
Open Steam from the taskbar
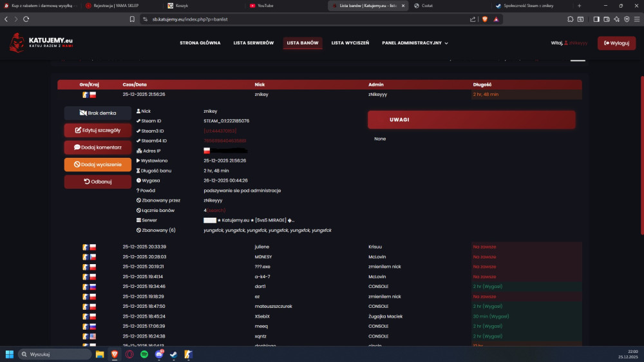pos(174,354)
